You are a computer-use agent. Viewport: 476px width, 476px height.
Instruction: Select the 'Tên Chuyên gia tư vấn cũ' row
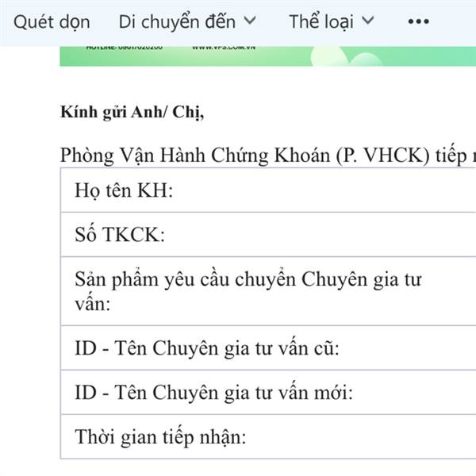[x=268, y=347]
